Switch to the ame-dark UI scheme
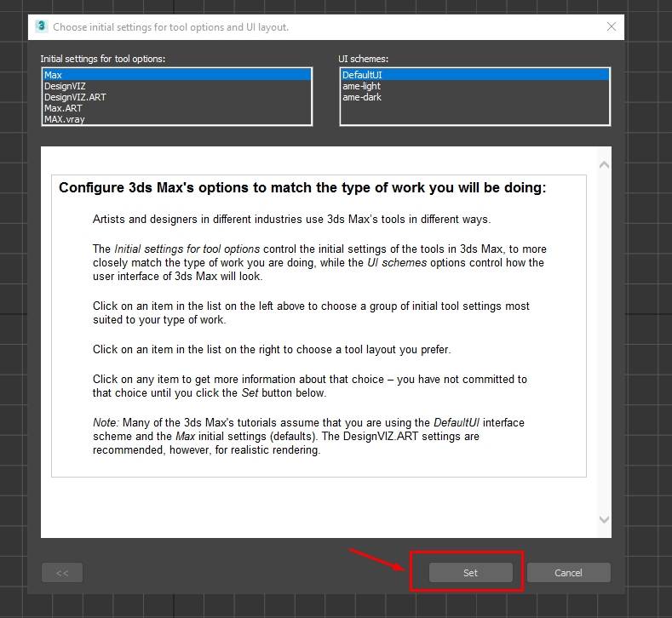This screenshot has height=618, width=672. [x=362, y=97]
